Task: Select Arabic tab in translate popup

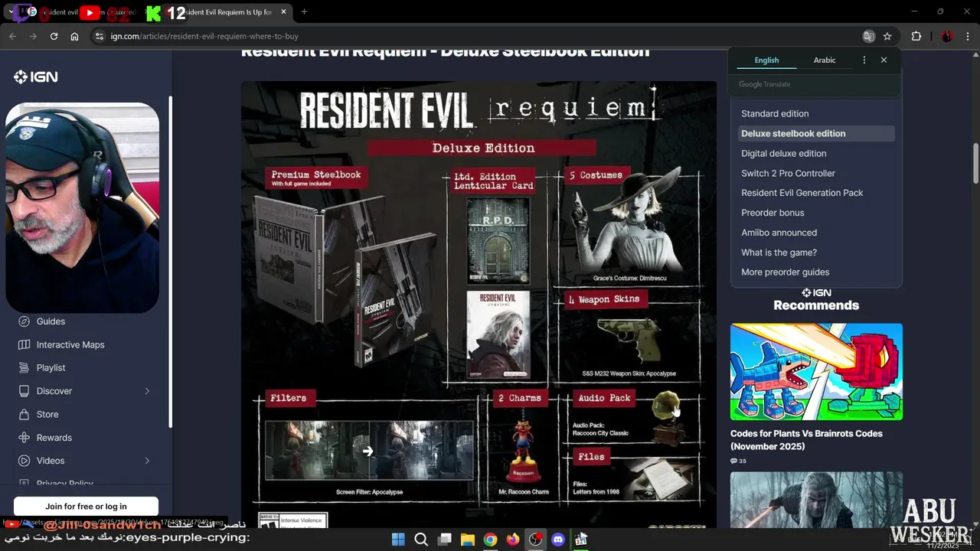Action: pos(825,60)
